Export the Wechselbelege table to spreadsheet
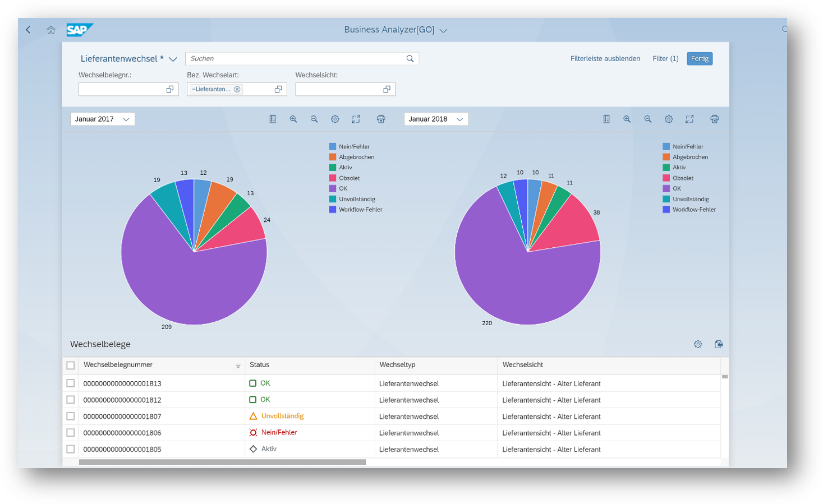This screenshot has width=823, height=504. pyautogui.click(x=719, y=344)
